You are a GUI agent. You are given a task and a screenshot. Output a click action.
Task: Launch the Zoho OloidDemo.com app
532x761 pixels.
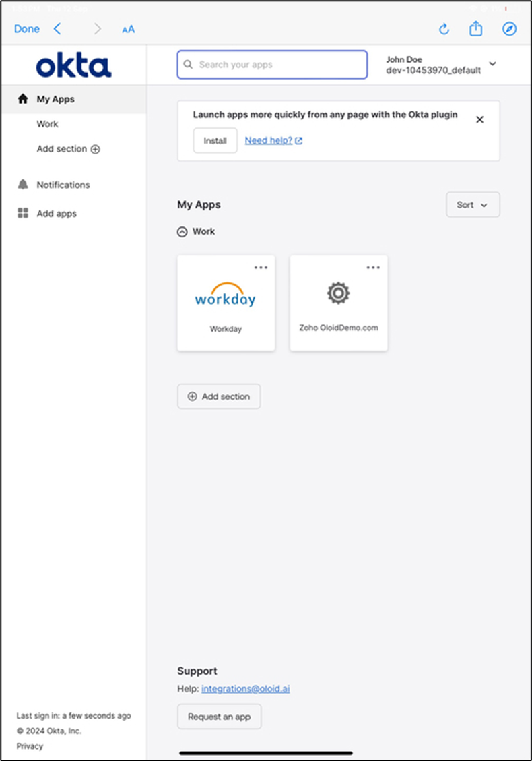(x=339, y=303)
